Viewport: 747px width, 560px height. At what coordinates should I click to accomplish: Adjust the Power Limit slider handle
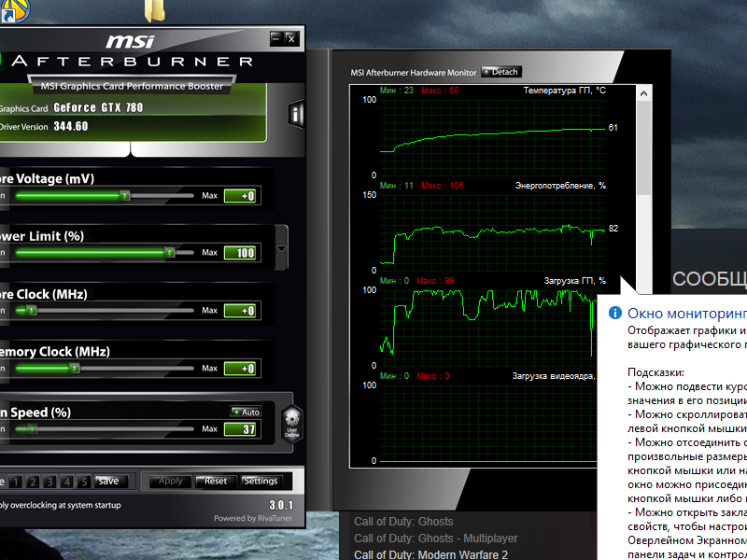point(170,252)
